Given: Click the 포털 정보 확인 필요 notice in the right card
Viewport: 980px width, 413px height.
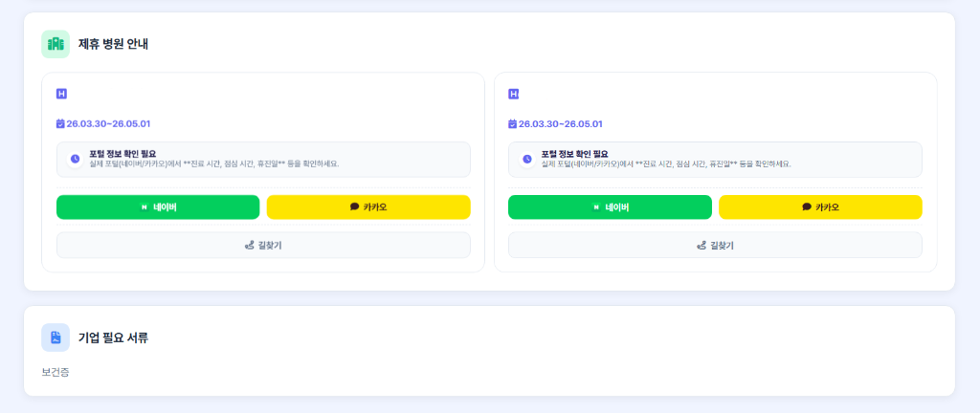Looking at the screenshot, I should 715,159.
